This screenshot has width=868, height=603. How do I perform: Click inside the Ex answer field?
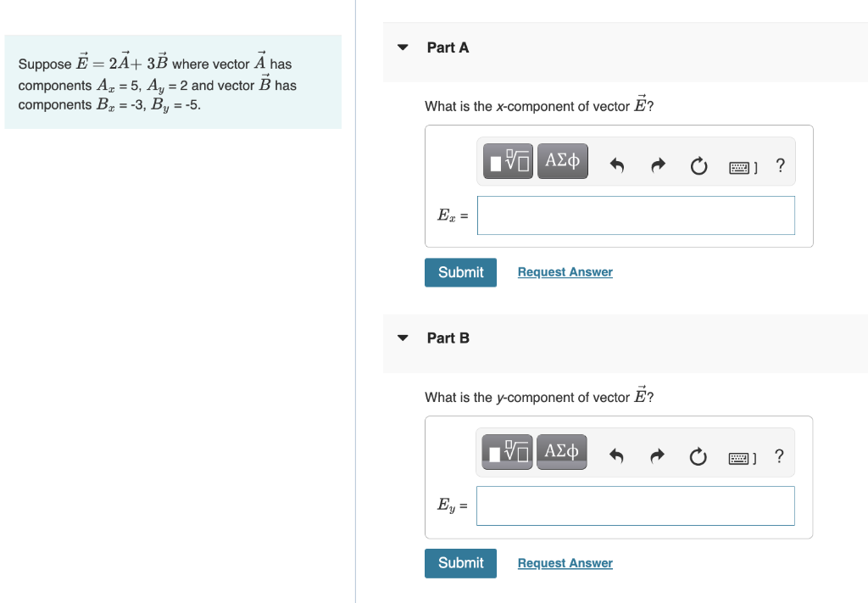click(x=636, y=215)
